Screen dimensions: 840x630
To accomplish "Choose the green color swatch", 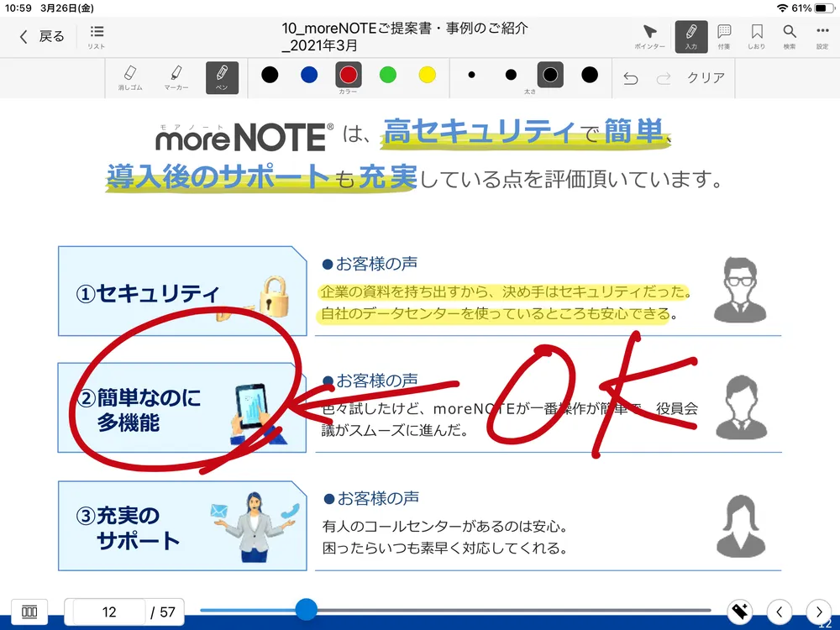I will (388, 75).
